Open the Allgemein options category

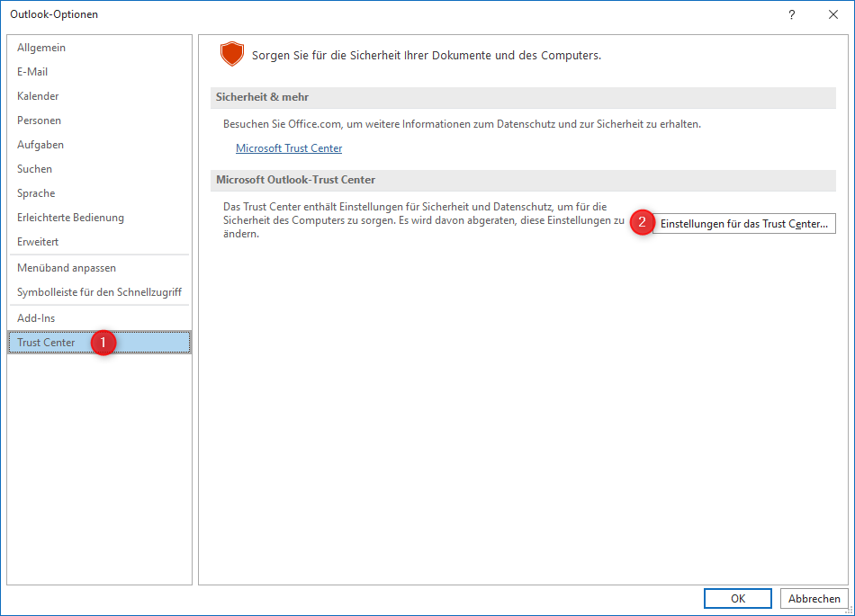pyautogui.click(x=99, y=48)
